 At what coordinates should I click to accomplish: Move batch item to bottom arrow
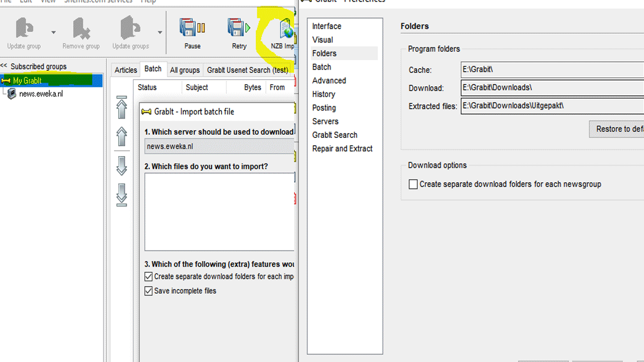pyautogui.click(x=122, y=195)
